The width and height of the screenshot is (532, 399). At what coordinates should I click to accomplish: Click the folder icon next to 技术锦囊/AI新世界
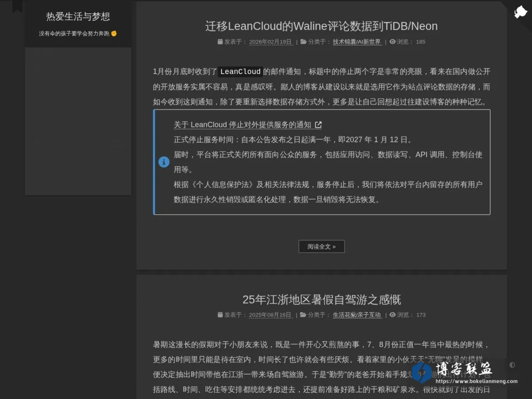click(x=303, y=42)
